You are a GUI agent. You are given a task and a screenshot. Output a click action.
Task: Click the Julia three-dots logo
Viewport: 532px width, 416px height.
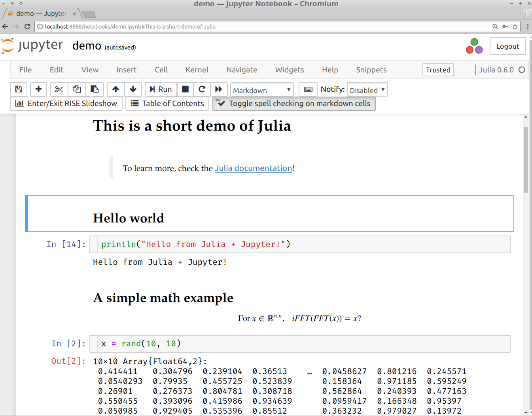coord(474,46)
